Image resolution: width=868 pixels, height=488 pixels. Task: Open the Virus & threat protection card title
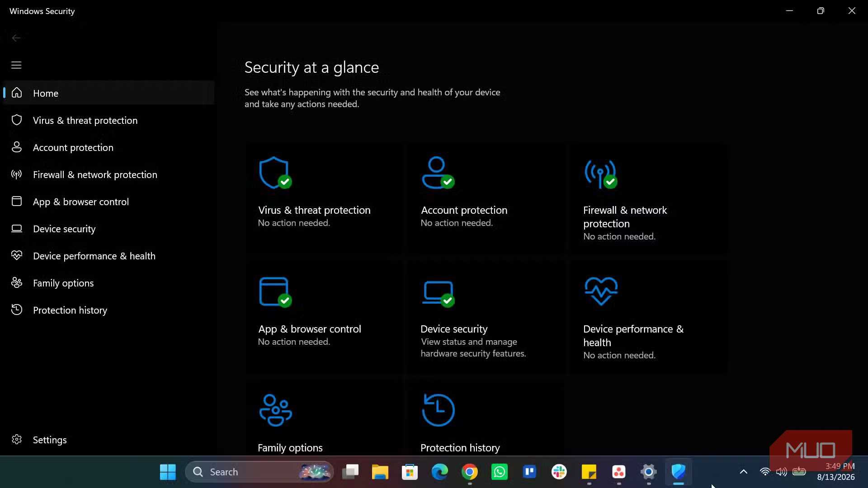314,210
